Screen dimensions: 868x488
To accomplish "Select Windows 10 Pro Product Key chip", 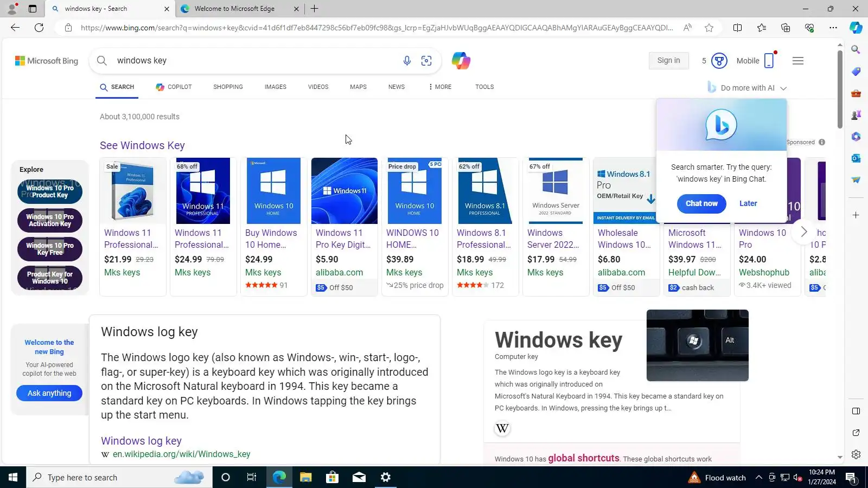I will [x=50, y=191].
